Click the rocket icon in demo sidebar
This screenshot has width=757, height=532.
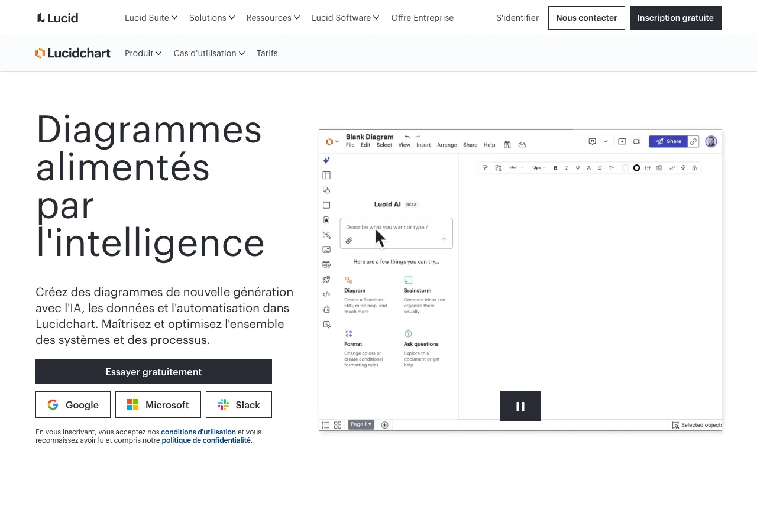click(x=326, y=280)
